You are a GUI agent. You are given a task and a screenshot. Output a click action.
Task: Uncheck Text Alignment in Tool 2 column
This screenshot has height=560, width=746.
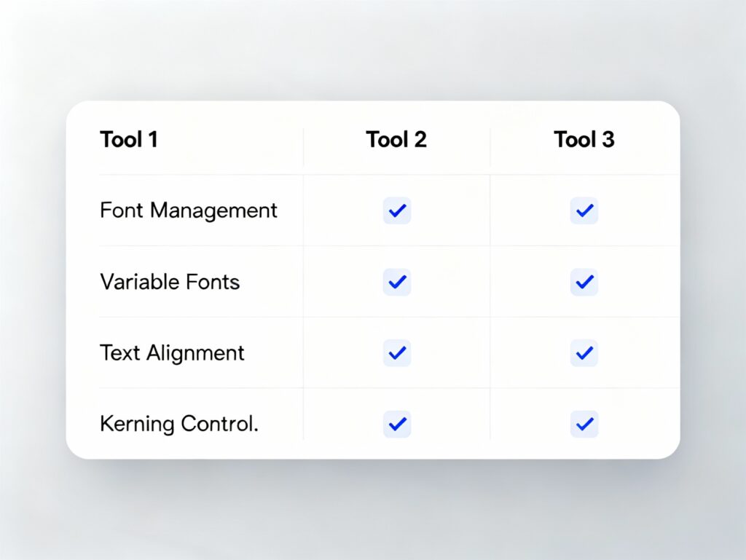click(x=397, y=352)
